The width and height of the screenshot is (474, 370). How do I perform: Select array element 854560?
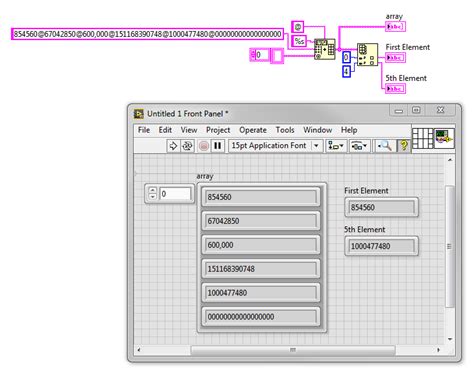(x=261, y=197)
